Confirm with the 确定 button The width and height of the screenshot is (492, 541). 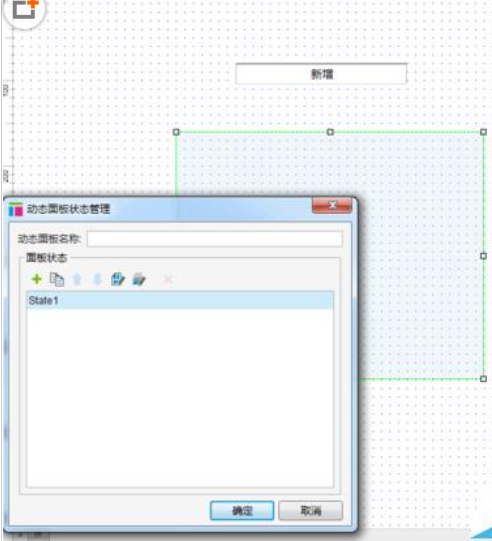coord(242,511)
